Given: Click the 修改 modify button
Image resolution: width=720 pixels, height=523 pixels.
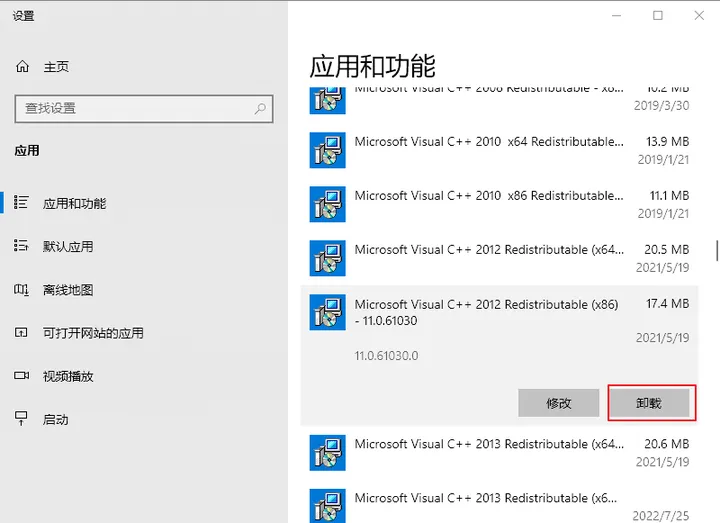Looking at the screenshot, I should (x=558, y=403).
